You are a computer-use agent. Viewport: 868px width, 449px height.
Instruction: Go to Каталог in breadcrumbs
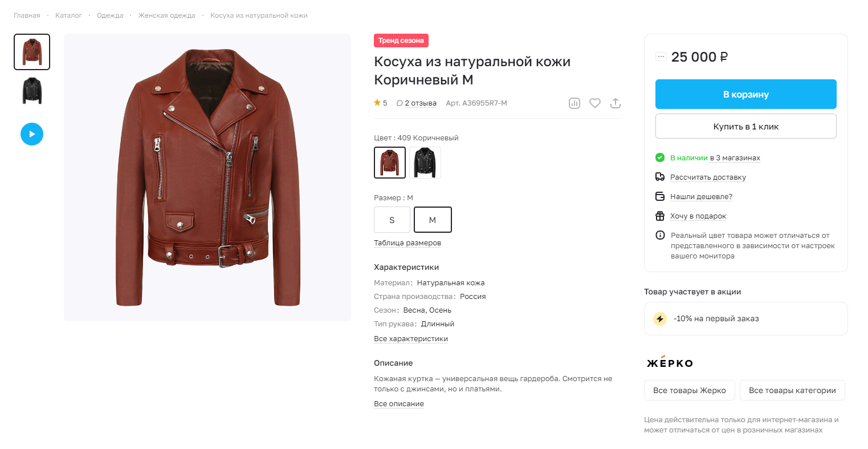[x=68, y=15]
